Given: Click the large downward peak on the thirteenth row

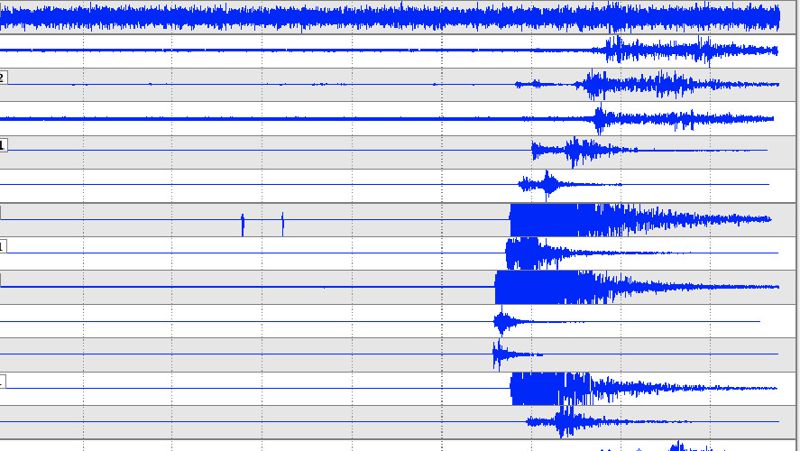Looking at the screenshot, I should click(565, 428).
